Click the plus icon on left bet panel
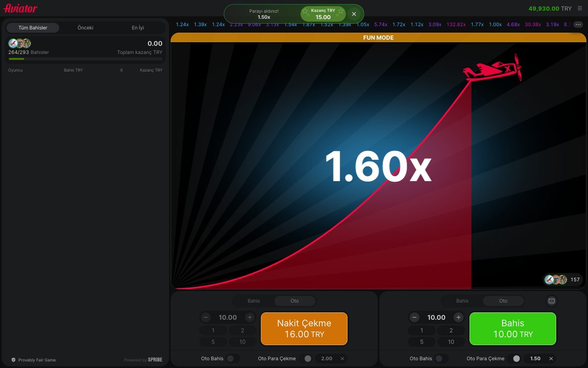This screenshot has width=588, height=368. 249,317
